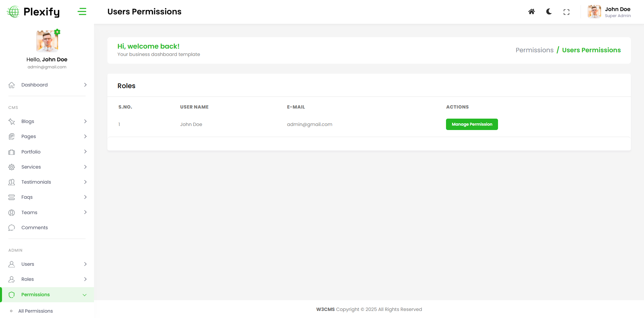Click the Plexify globe logo
This screenshot has width=644, height=318.
pyautogui.click(x=13, y=12)
